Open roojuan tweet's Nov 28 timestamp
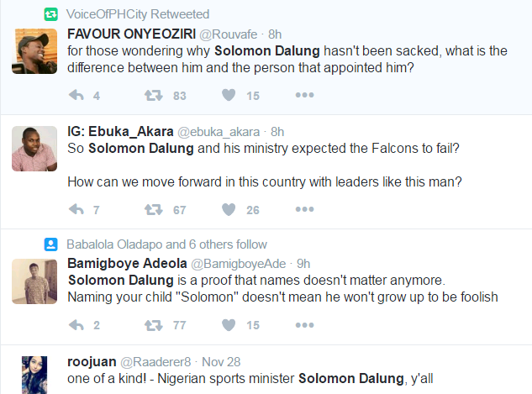Image resolution: width=532 pixels, height=394 pixels. 220,362
